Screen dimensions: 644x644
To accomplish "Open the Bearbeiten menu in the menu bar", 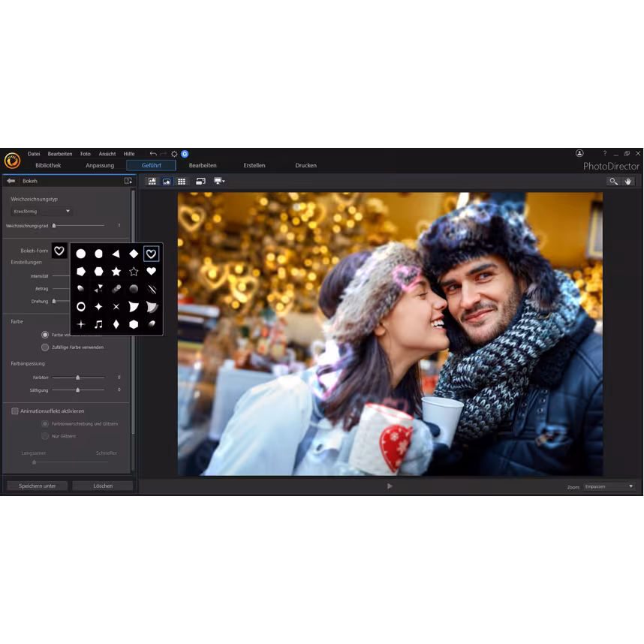I will point(60,153).
